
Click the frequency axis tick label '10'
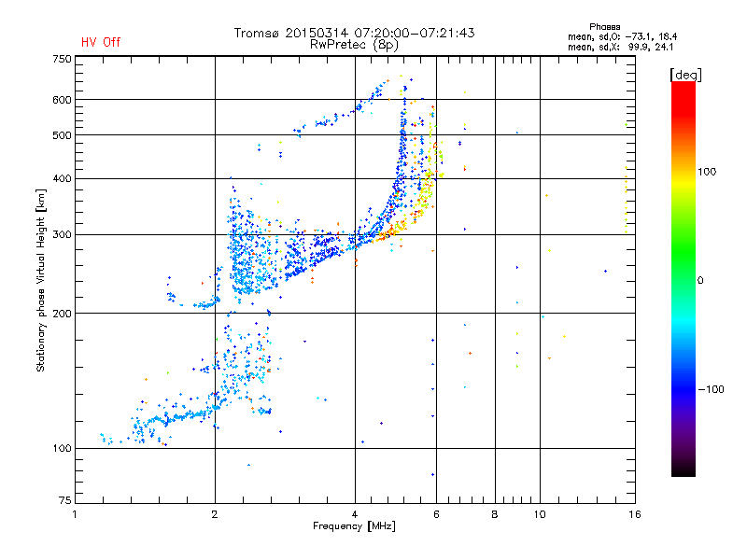pos(540,514)
